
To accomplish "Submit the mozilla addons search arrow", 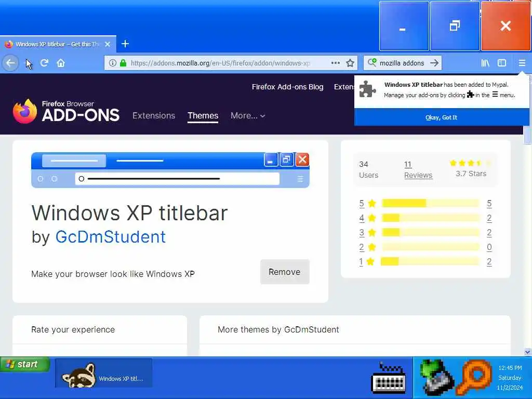I will (434, 63).
